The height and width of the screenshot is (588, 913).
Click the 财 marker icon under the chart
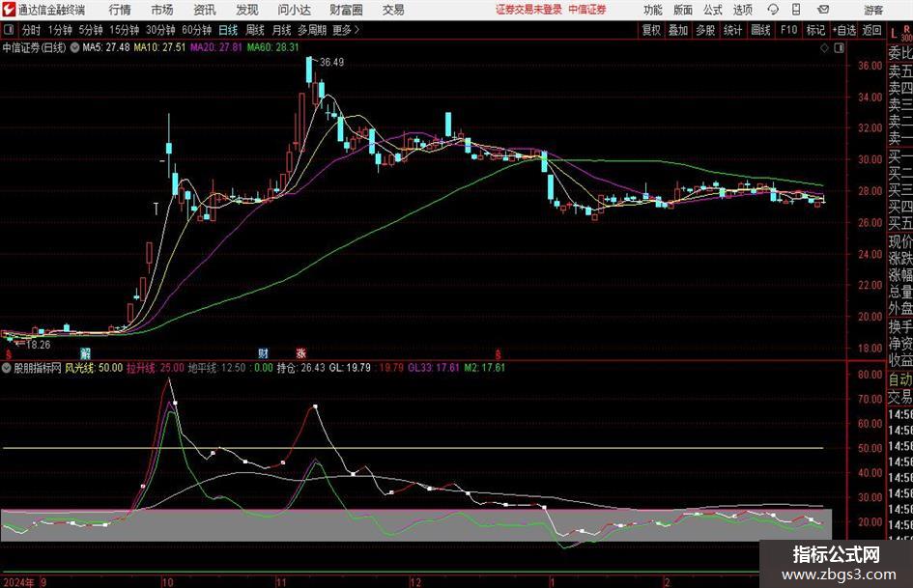(263, 353)
